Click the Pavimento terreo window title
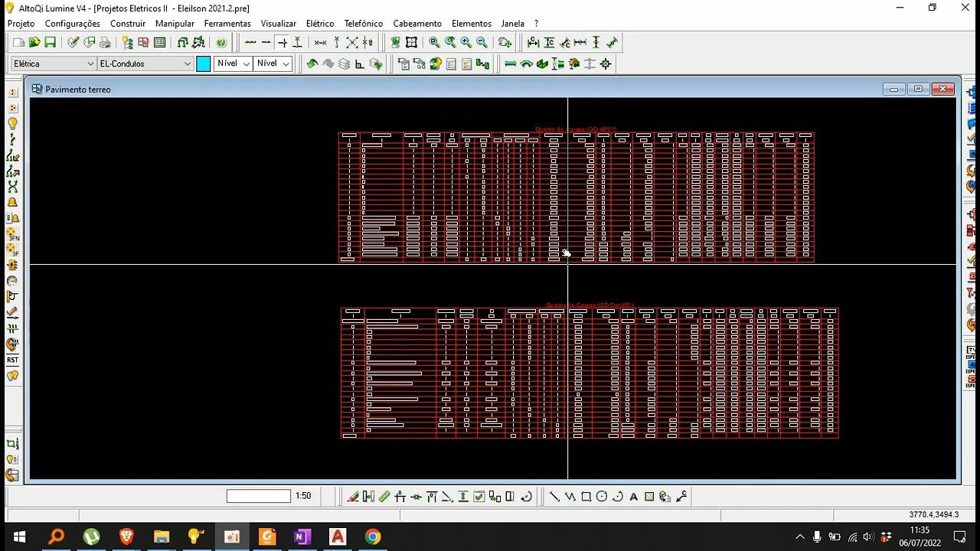 pyautogui.click(x=77, y=90)
